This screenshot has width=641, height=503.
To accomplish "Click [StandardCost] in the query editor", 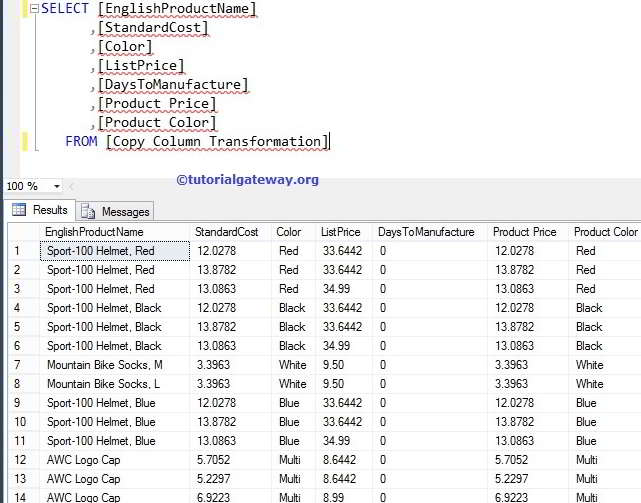I will point(153,27).
